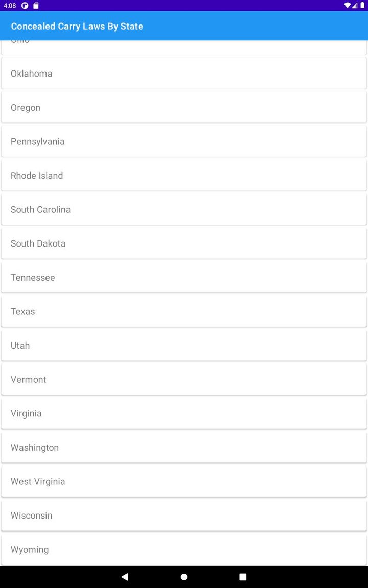View South Dakota carry laws
The height and width of the screenshot is (588, 368).
(184, 243)
